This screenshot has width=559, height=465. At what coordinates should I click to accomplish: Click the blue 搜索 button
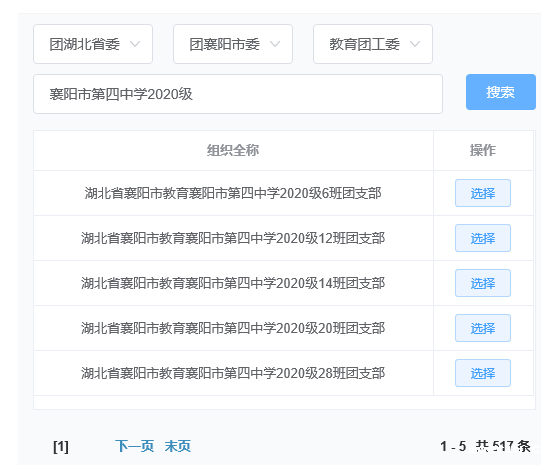click(x=501, y=92)
